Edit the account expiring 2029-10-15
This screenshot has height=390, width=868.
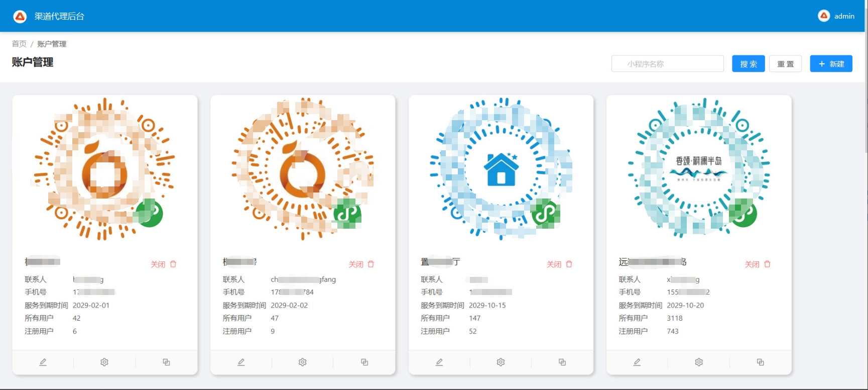coord(439,362)
